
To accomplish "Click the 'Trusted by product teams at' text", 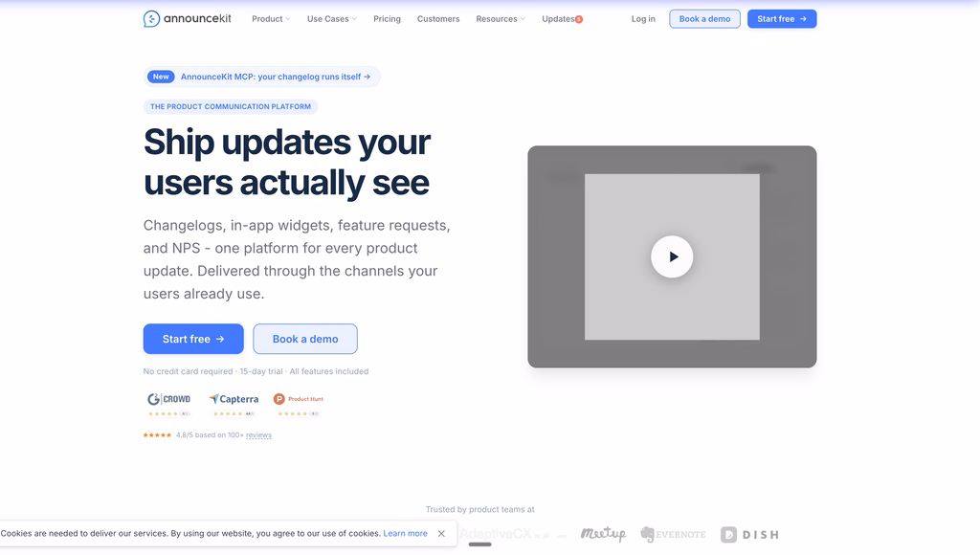I will (x=480, y=509).
